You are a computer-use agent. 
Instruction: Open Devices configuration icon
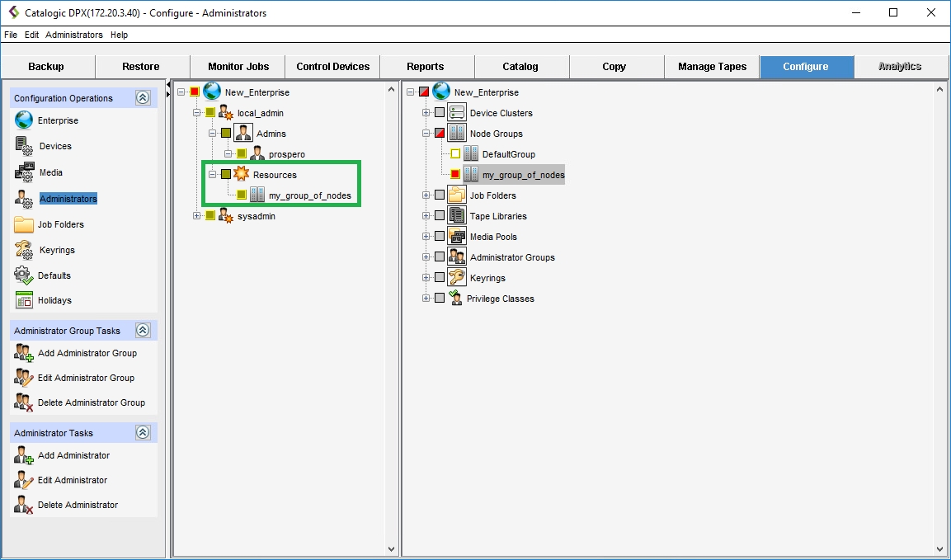(24, 146)
